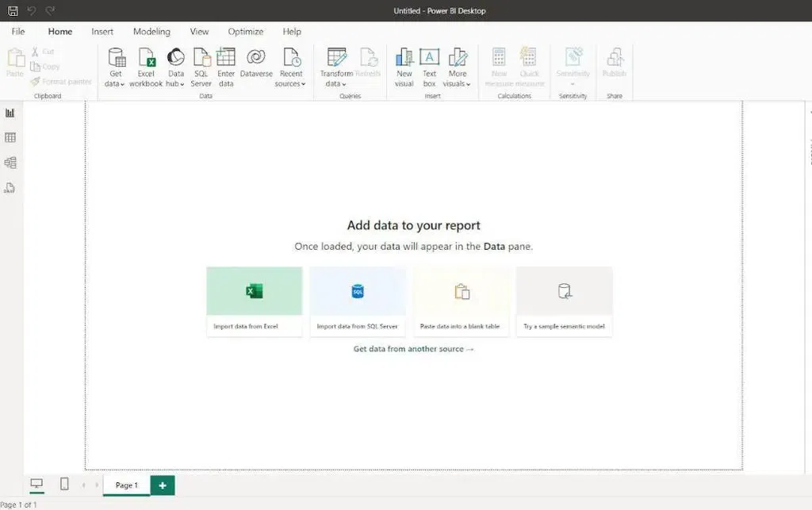The width and height of the screenshot is (812, 510).
Task: Click the next page arrow
Action: 96,485
